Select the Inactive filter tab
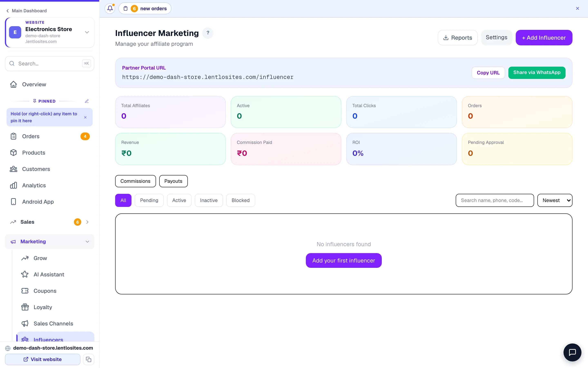The image size is (588, 368). 209,200
